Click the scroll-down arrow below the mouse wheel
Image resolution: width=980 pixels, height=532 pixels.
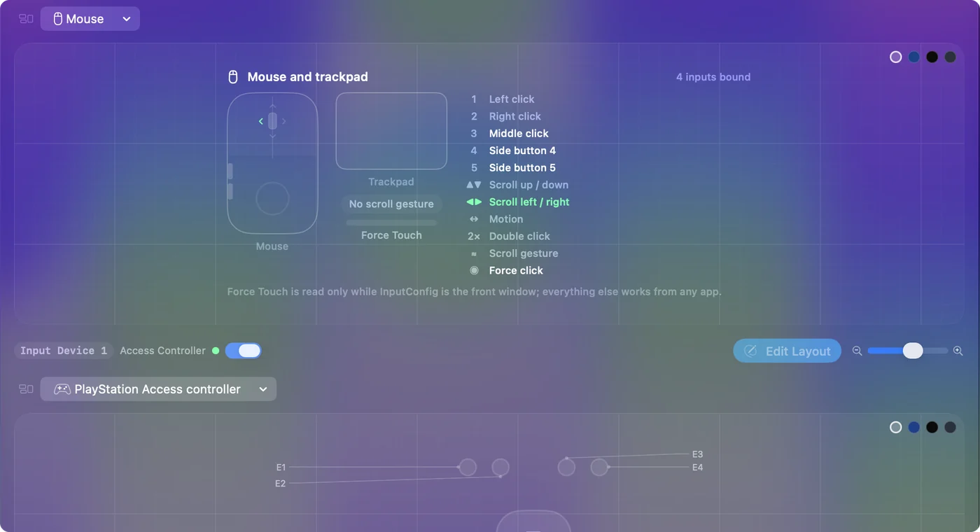click(273, 136)
